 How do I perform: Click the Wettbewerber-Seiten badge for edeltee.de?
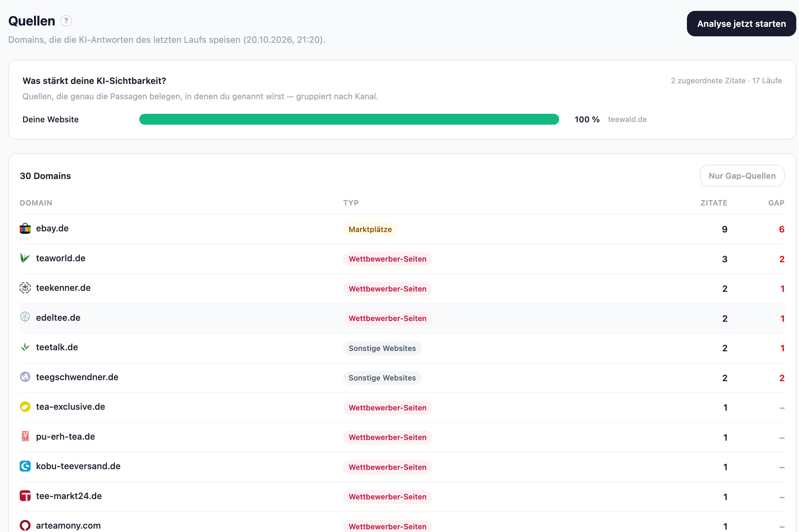tap(387, 318)
